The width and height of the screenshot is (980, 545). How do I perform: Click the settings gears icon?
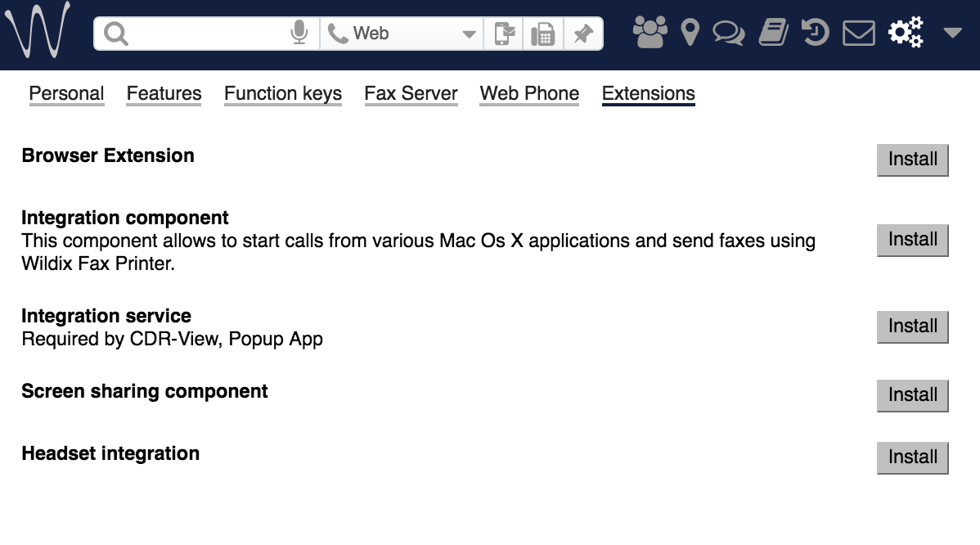(906, 33)
